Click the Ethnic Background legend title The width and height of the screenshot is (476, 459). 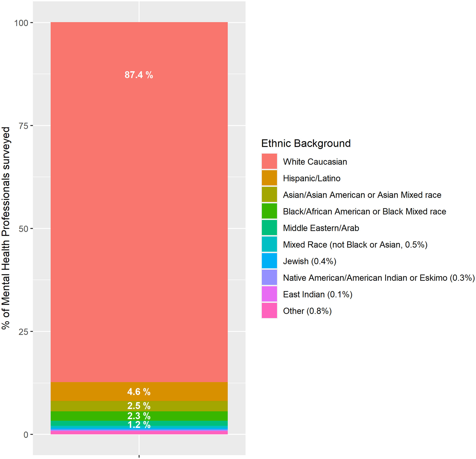coord(306,143)
